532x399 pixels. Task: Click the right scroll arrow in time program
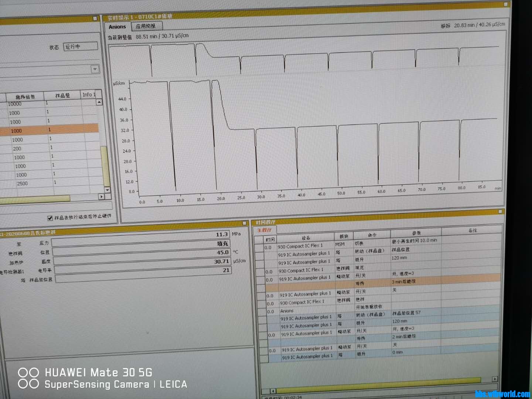tap(495, 379)
